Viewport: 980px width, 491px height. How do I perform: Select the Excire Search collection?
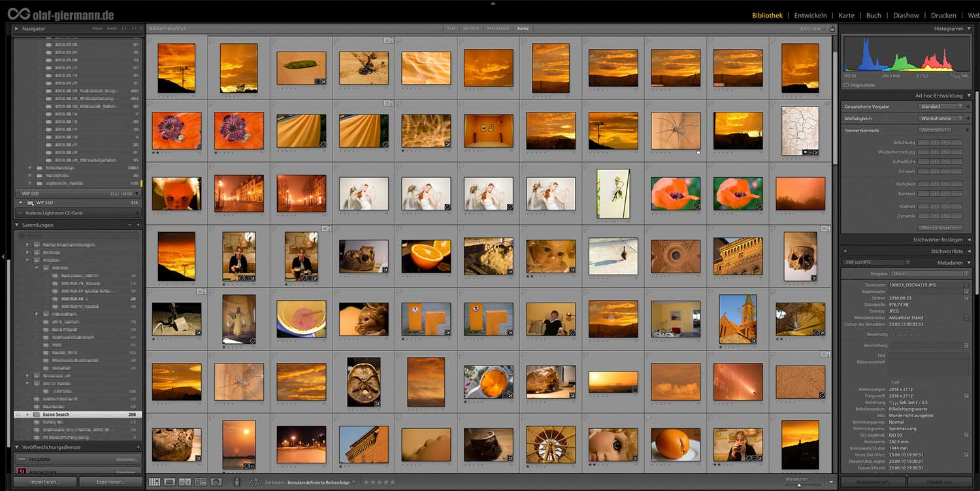(78, 415)
